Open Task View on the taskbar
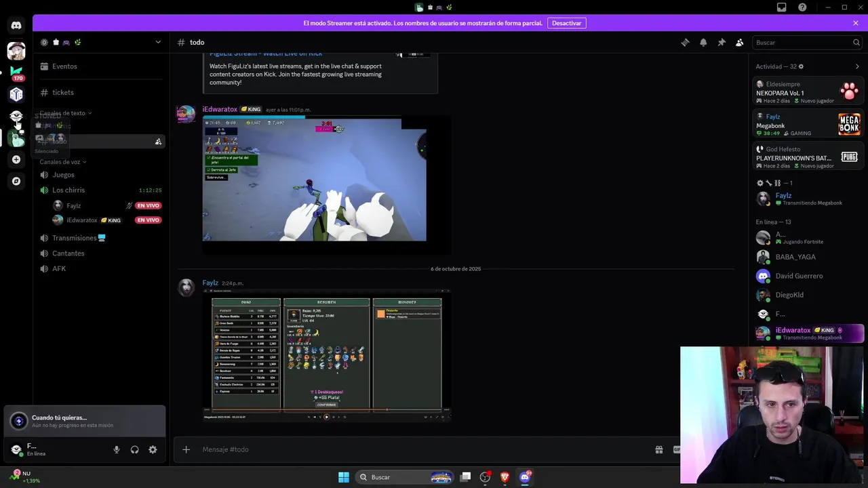The height and width of the screenshot is (488, 868). tap(465, 477)
